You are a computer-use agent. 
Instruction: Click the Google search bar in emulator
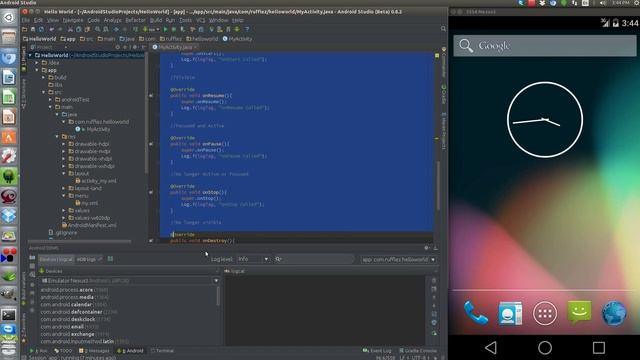pos(544,45)
